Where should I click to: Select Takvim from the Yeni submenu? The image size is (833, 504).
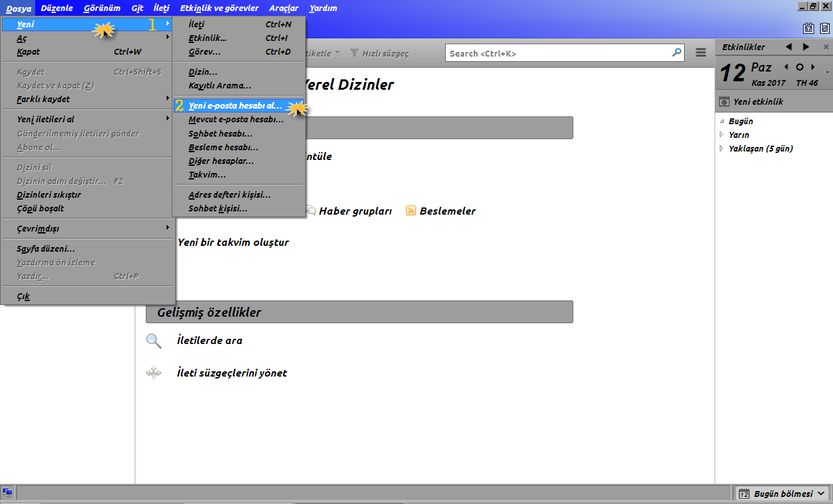[x=239, y=174]
